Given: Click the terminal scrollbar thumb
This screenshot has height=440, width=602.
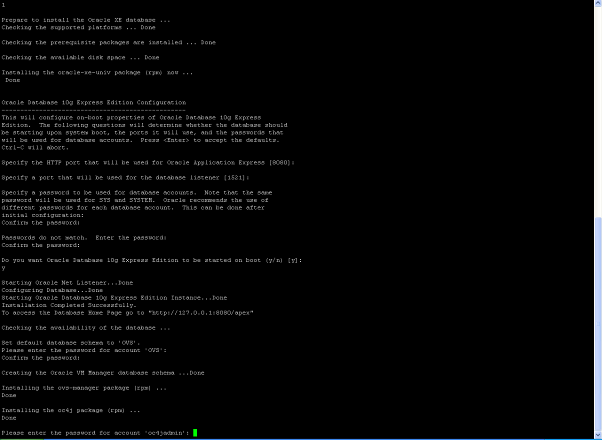Looking at the screenshot, I should (598, 326).
